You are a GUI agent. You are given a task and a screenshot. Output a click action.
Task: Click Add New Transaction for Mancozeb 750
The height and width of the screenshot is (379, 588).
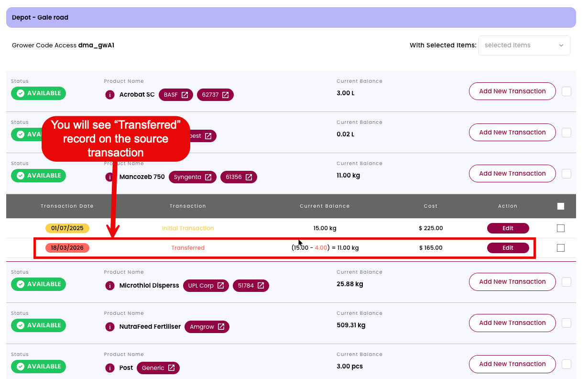tap(512, 173)
